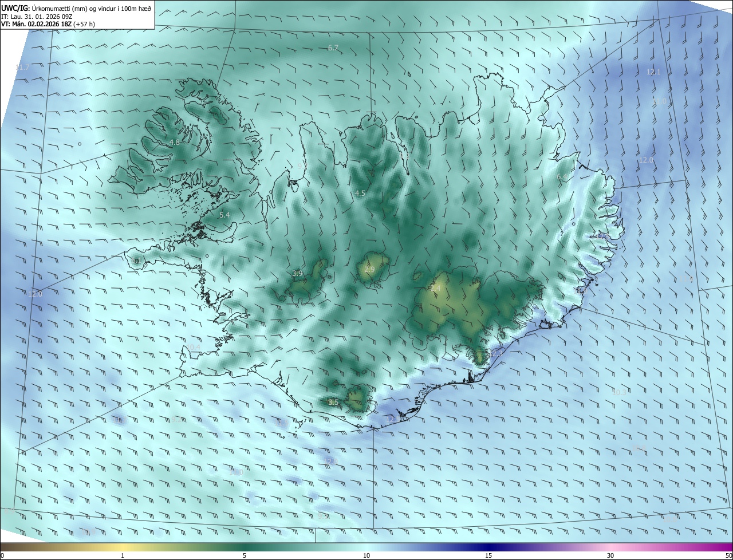Viewport: 733px width, 560px height.
Task: Click the initial time line 'IT: Lau. 31. 01. 2026 09Z'
Action: point(37,16)
